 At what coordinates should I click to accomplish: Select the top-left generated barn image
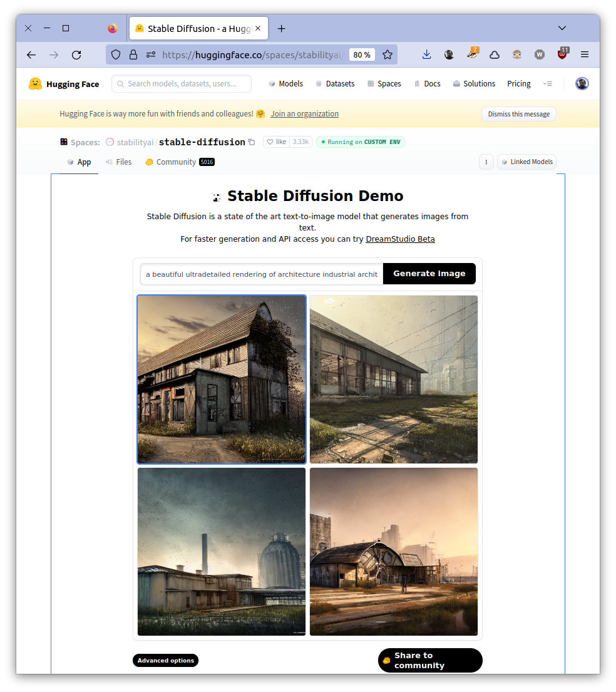pyautogui.click(x=222, y=379)
